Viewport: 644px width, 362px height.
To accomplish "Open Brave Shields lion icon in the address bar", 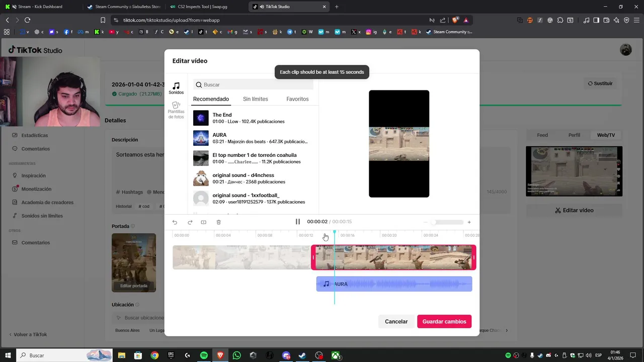I will tap(455, 20).
